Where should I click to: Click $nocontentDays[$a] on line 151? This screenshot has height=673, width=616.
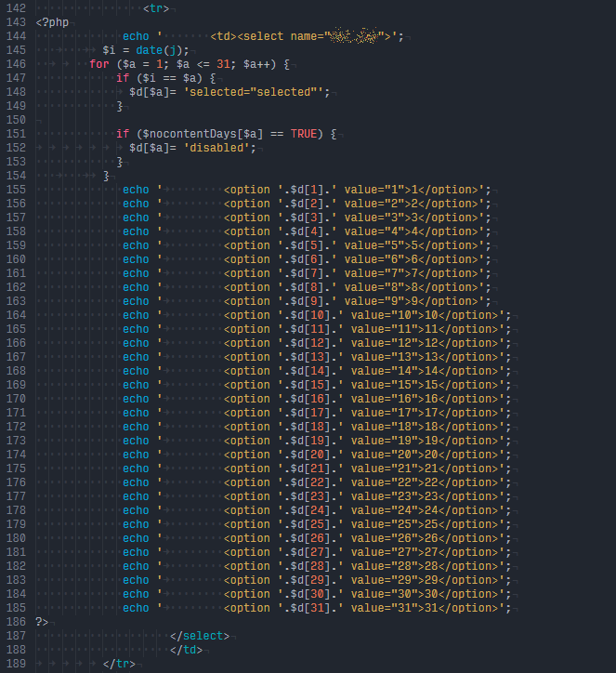pyautogui.click(x=203, y=134)
